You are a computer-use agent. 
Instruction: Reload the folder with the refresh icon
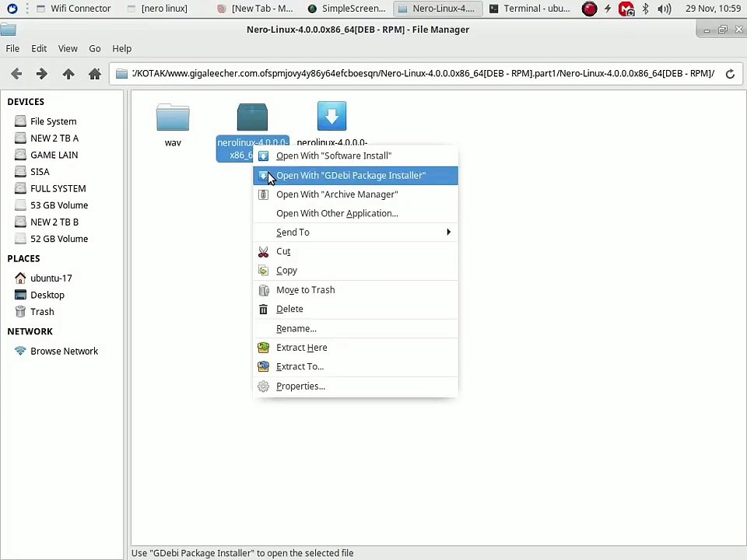click(x=730, y=74)
